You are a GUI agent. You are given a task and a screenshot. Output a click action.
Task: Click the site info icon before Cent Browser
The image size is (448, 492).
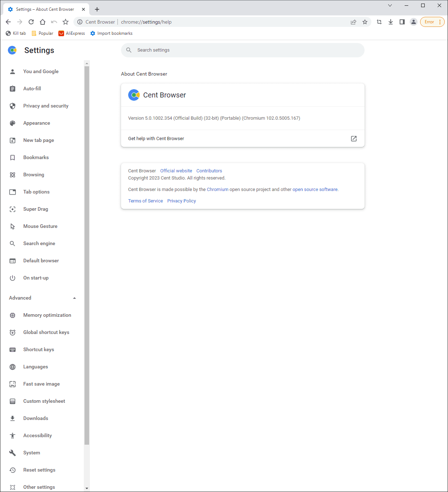(80, 22)
